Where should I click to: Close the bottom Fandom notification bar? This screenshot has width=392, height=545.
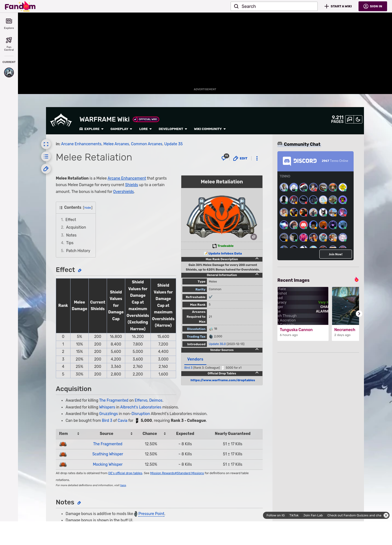386,515
